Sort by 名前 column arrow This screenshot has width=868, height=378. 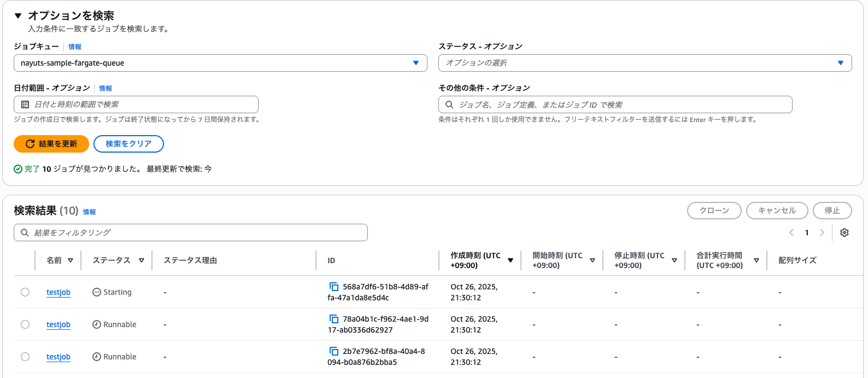(71, 260)
